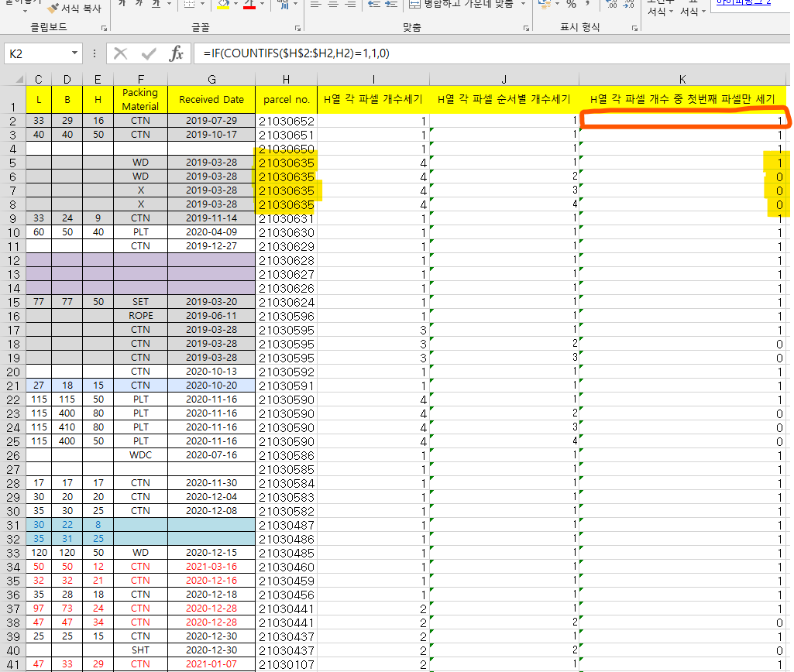The height and width of the screenshot is (672, 794).
Task: Open the alignment (맞춤) group dialog launcher
Action: point(526,29)
